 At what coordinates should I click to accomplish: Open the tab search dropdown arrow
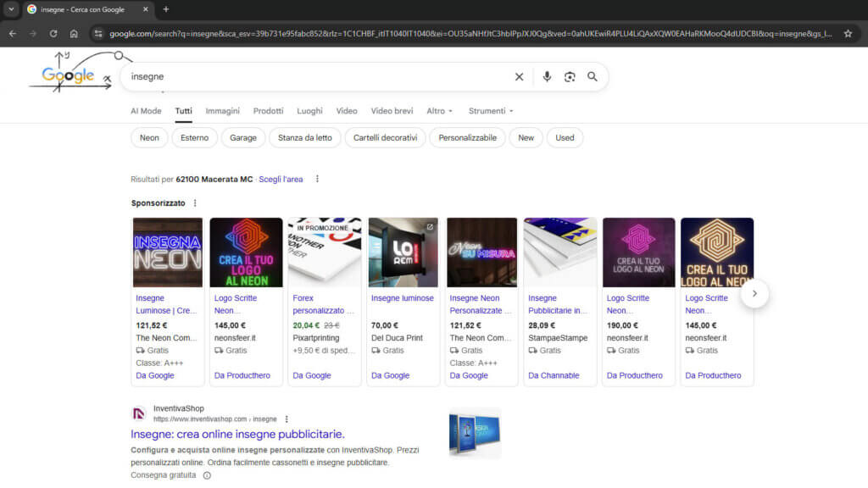(x=11, y=9)
